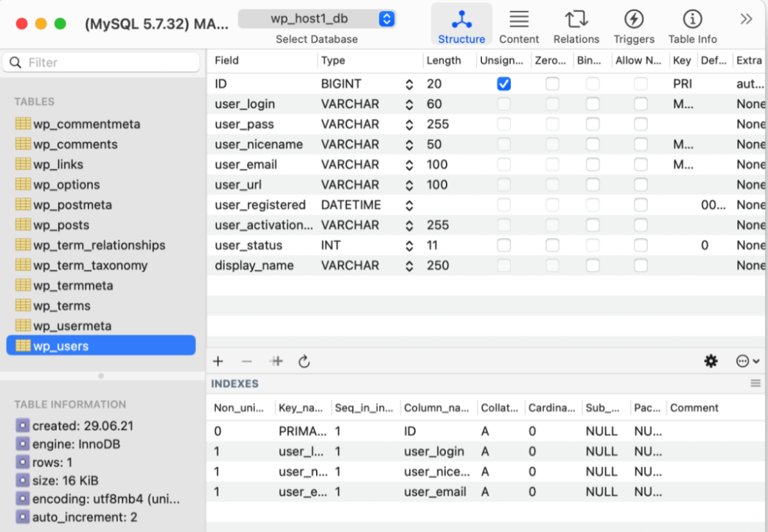The width and height of the screenshot is (768, 532).
Task: Click the Type column header
Action: [x=370, y=60]
